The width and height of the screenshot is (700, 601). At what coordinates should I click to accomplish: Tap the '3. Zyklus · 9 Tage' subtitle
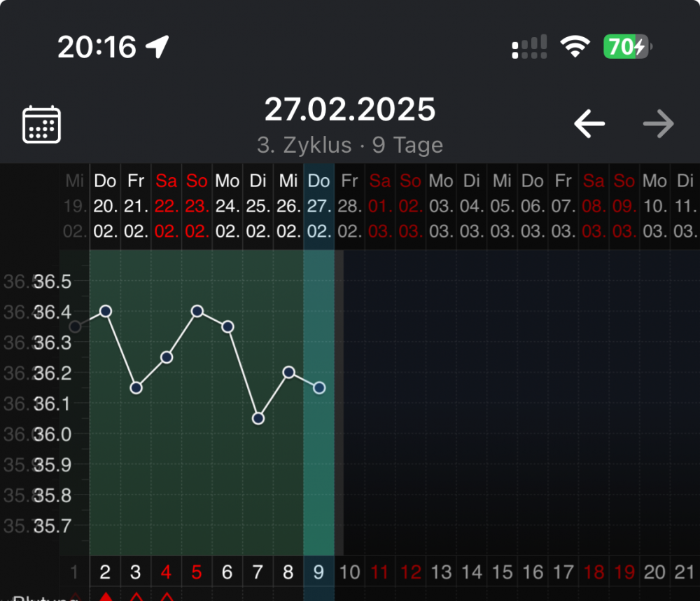click(349, 145)
